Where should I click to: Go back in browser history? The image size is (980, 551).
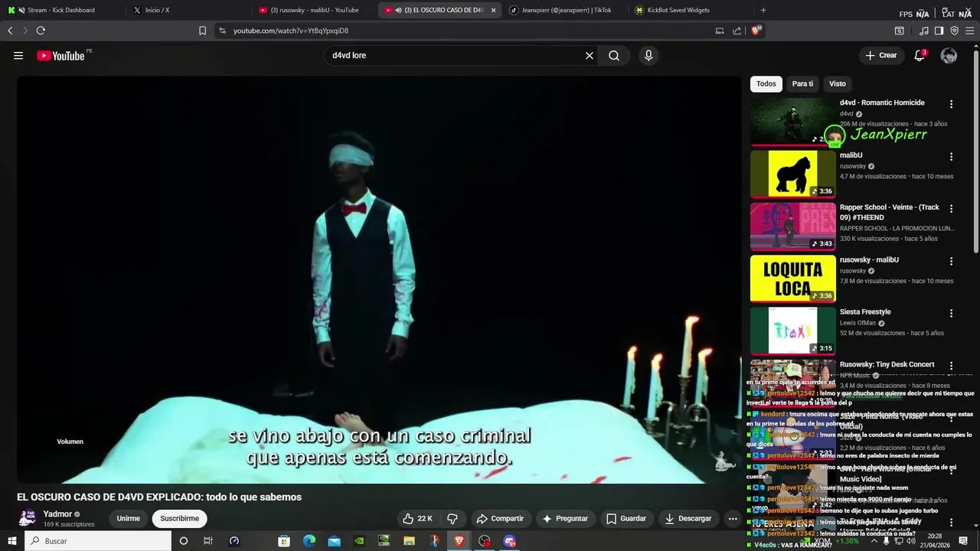point(10,31)
